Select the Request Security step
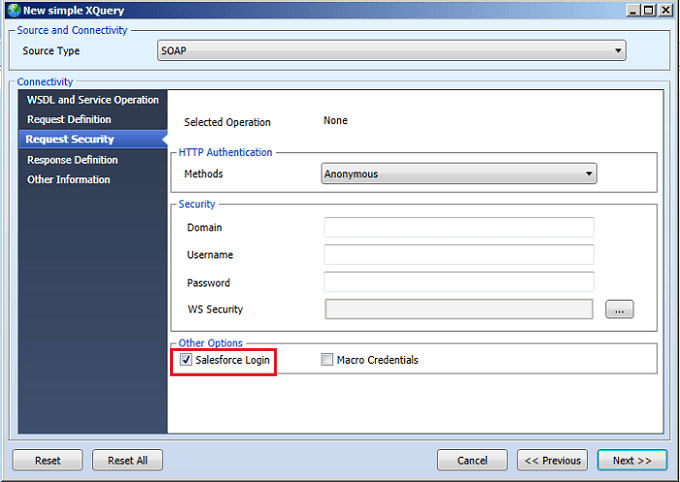The height and width of the screenshot is (482, 680). click(x=93, y=139)
